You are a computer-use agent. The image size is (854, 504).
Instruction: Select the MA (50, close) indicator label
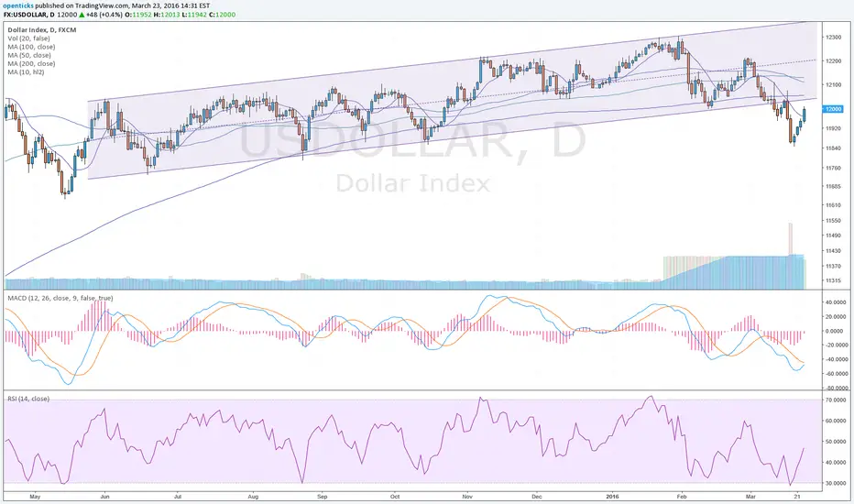pos(29,55)
